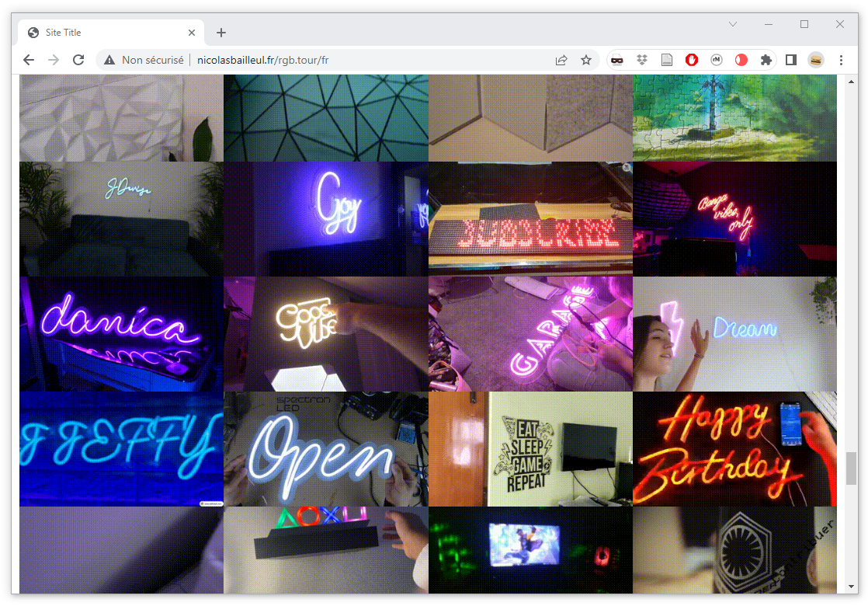Open the Extensions puzzle piece menu
The image size is (868, 606).
[x=766, y=60]
